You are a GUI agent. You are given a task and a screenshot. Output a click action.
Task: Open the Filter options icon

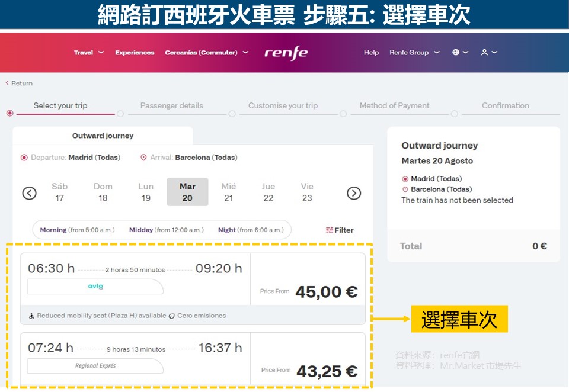click(x=340, y=230)
